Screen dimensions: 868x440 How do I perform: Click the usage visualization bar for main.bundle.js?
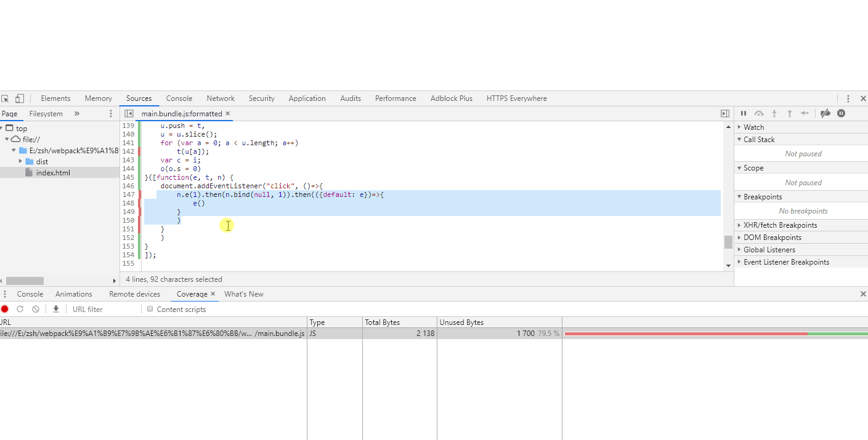coord(716,334)
